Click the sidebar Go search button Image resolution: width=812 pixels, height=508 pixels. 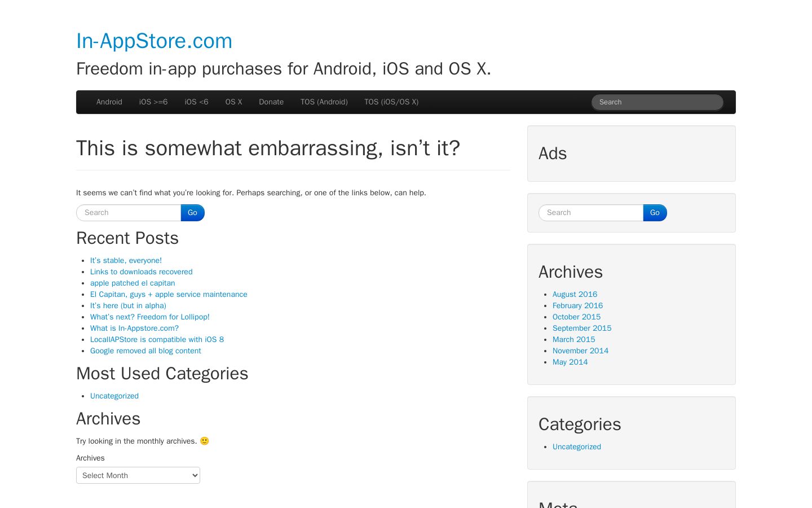(x=655, y=213)
